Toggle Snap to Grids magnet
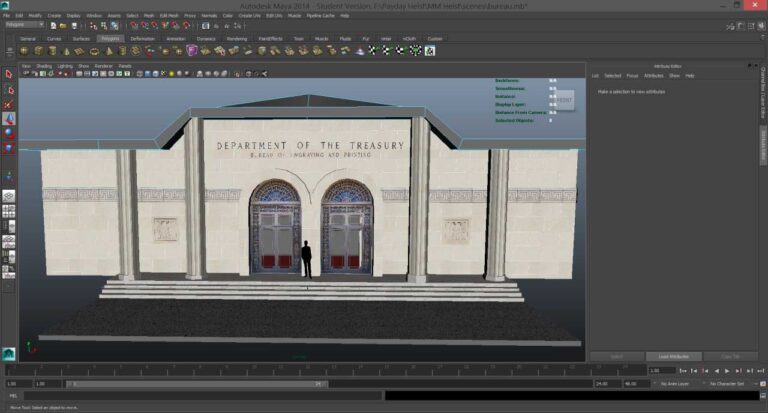The height and width of the screenshot is (413, 768). click(134, 26)
